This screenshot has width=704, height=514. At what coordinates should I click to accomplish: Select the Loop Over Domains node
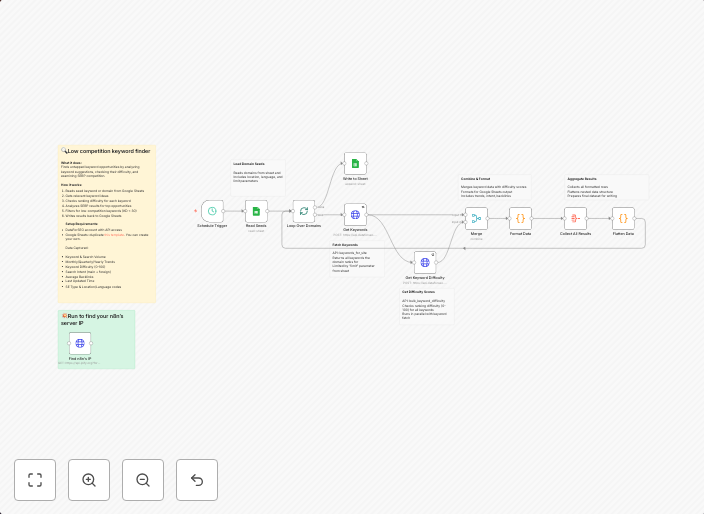click(304, 211)
